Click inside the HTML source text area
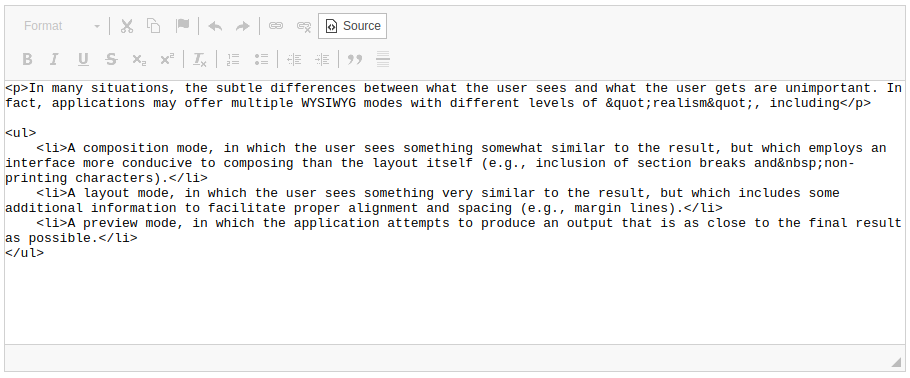The width and height of the screenshot is (910, 378). click(454, 213)
